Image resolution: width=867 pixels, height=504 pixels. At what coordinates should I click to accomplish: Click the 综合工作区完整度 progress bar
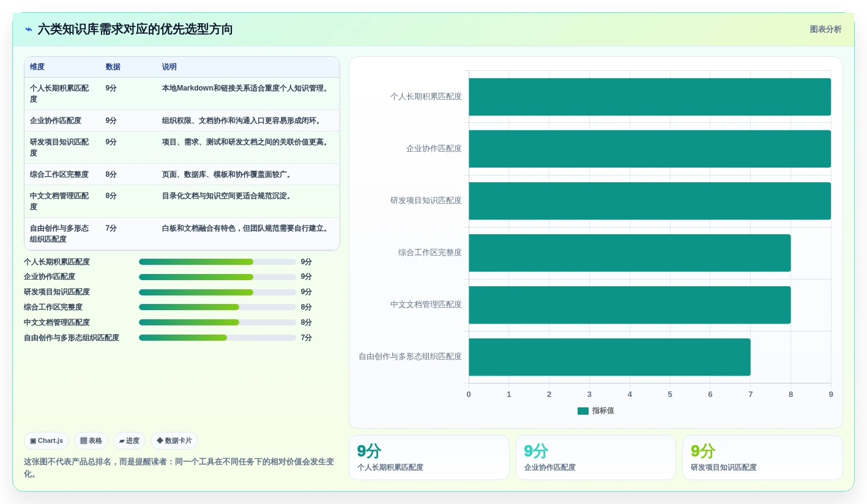(x=217, y=307)
